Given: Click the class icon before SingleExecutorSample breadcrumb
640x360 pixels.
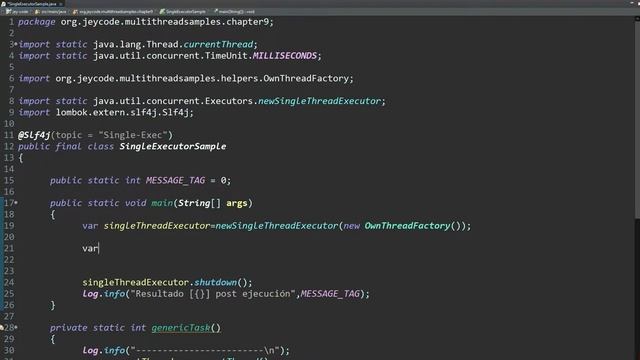Looking at the screenshot, I should point(162,12).
